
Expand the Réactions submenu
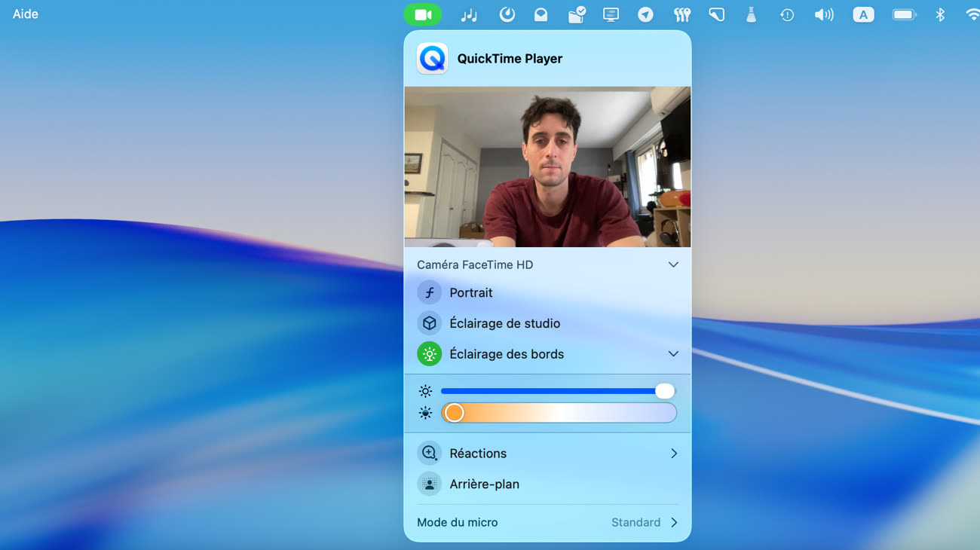tap(673, 454)
